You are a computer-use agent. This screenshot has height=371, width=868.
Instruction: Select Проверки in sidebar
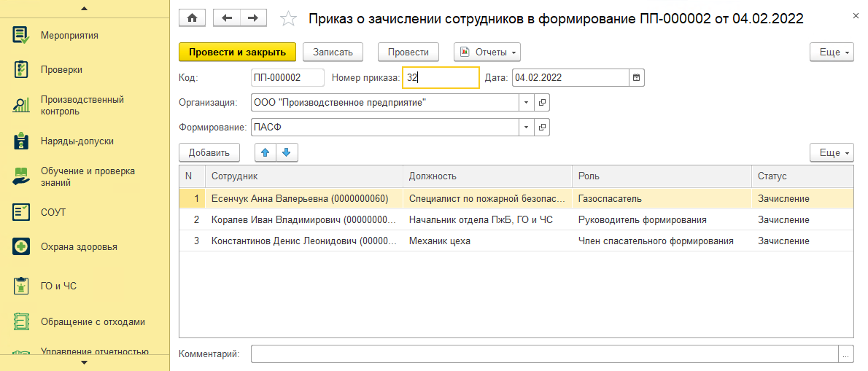click(x=62, y=70)
